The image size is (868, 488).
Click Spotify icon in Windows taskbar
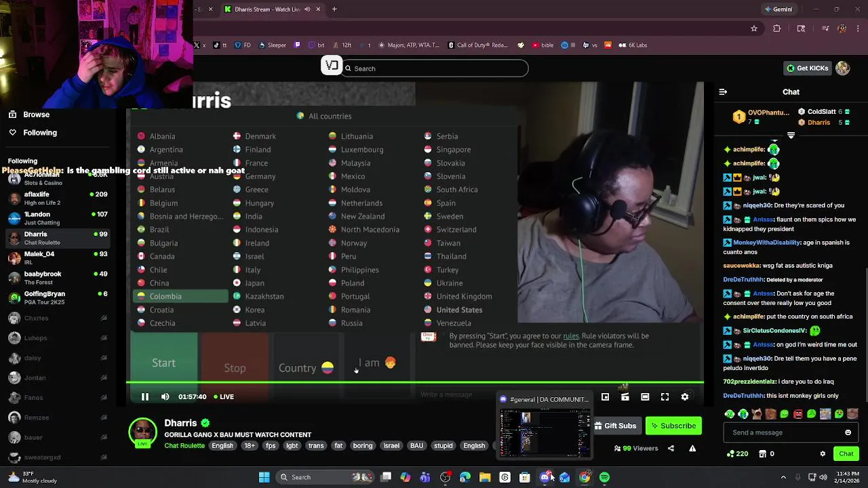[x=604, y=477]
